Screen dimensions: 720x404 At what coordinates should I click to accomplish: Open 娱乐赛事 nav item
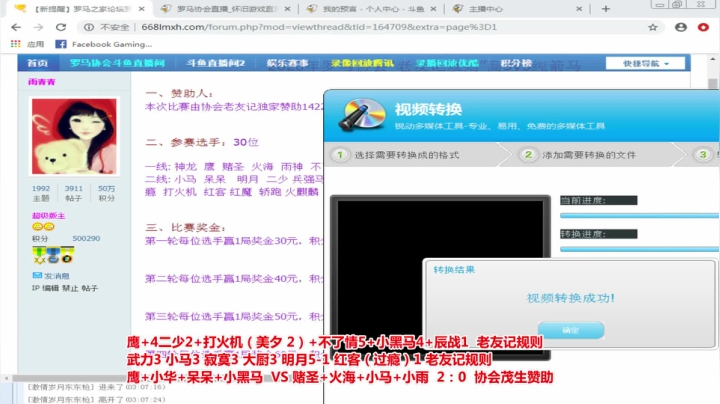pos(287,63)
